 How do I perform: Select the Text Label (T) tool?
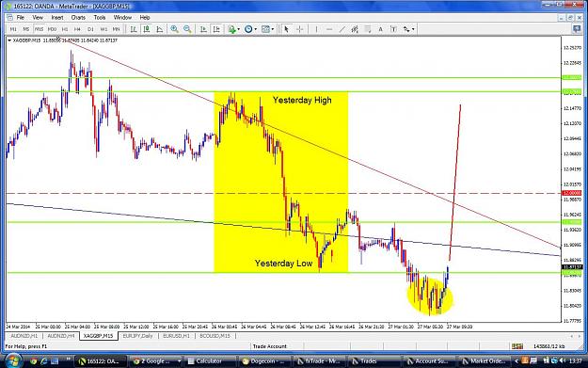tap(393, 29)
